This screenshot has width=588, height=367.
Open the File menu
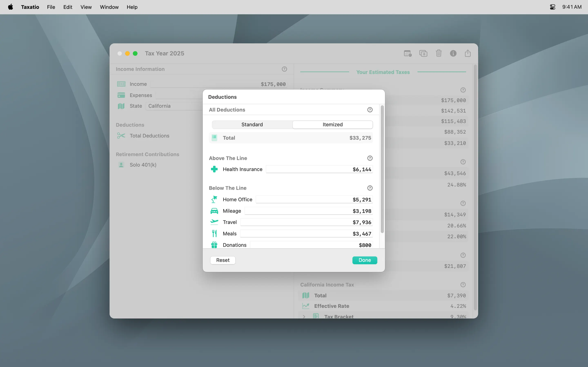[51, 7]
